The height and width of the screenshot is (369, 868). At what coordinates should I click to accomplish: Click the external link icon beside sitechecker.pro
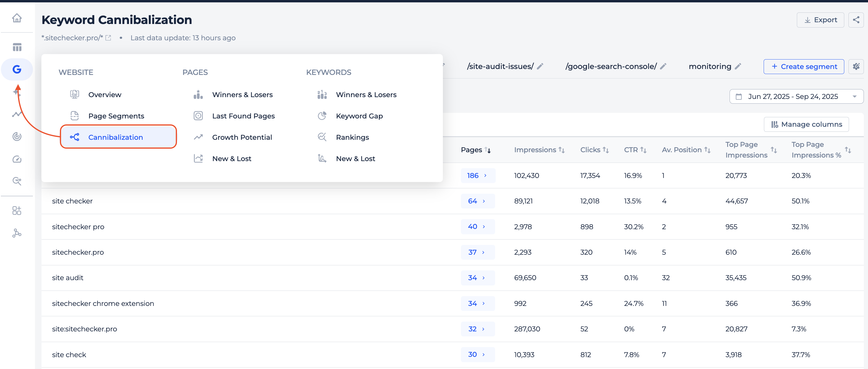108,38
